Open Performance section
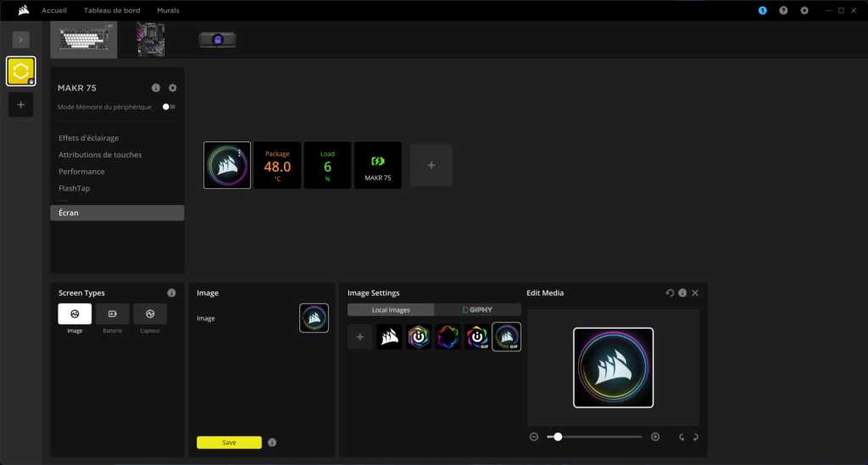This screenshot has width=868, height=465. (x=81, y=171)
